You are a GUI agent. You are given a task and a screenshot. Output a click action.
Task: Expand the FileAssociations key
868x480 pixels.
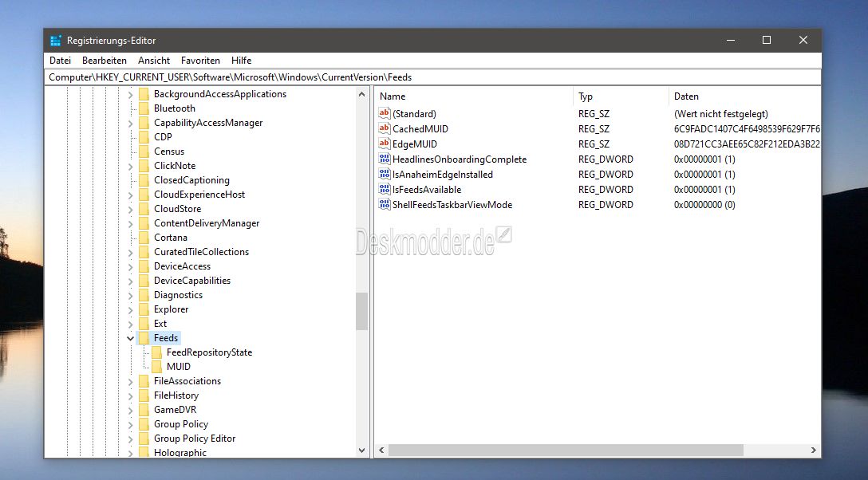(131, 382)
